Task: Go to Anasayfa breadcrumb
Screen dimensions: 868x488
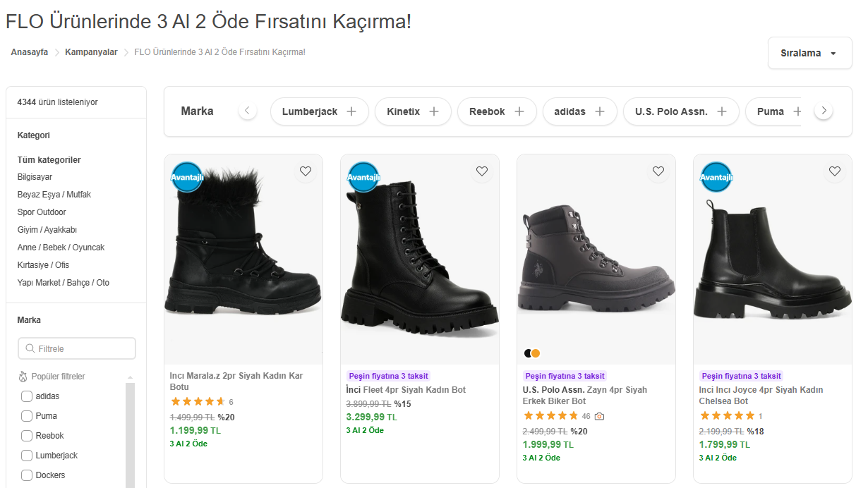Action: click(30, 52)
